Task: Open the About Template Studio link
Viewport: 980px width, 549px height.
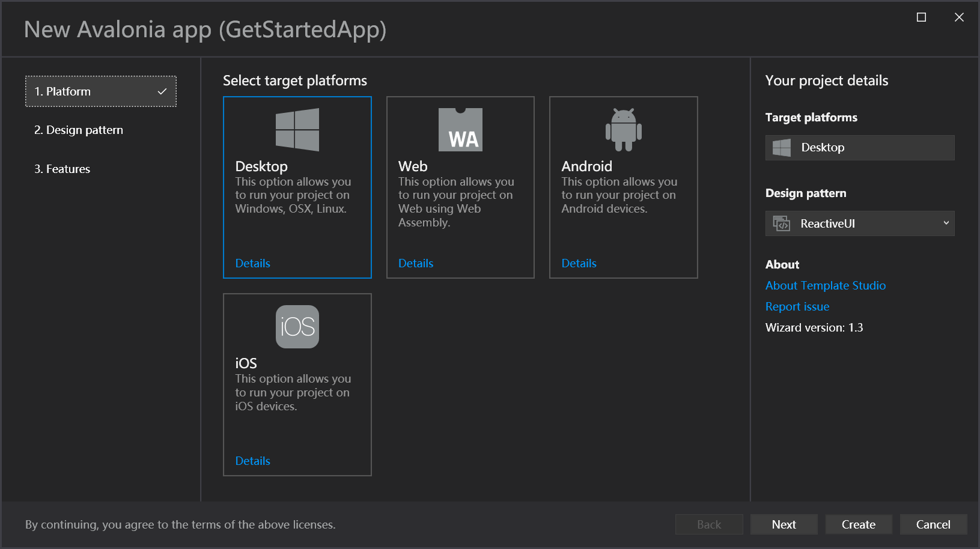Action: pos(825,285)
